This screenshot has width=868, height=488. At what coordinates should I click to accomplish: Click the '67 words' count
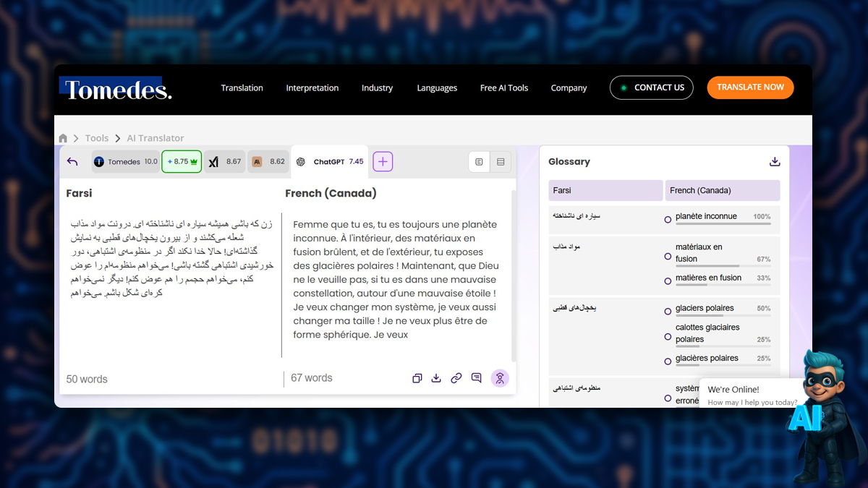tap(312, 377)
